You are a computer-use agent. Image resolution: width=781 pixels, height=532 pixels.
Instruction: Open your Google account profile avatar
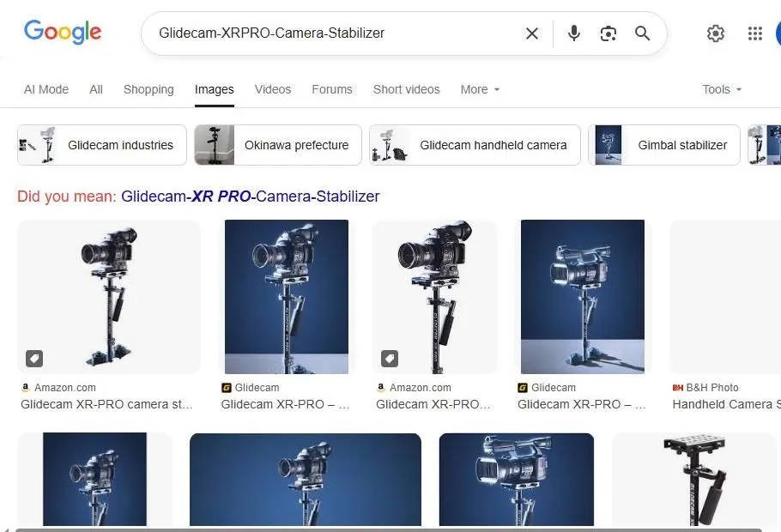pos(777,33)
